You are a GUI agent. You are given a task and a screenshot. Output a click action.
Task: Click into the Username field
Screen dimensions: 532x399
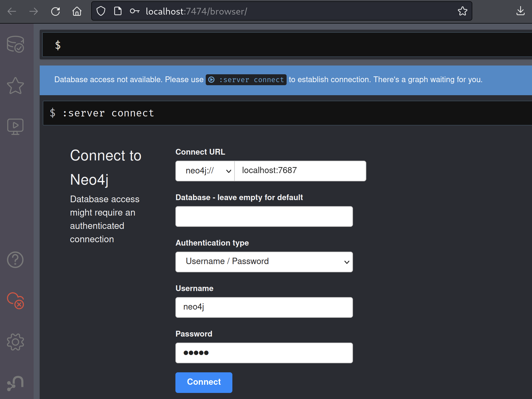point(264,307)
